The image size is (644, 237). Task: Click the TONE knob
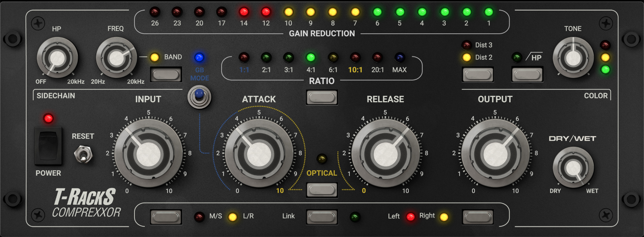click(573, 58)
